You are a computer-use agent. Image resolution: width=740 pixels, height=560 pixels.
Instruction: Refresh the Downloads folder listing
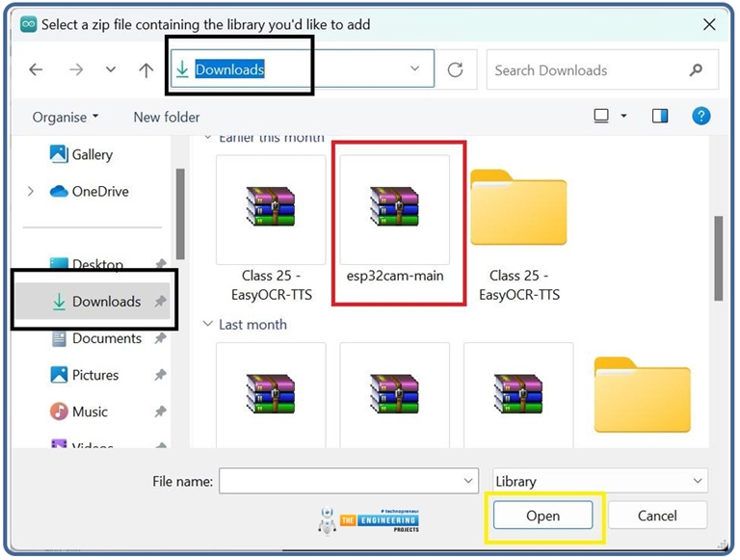coord(456,69)
